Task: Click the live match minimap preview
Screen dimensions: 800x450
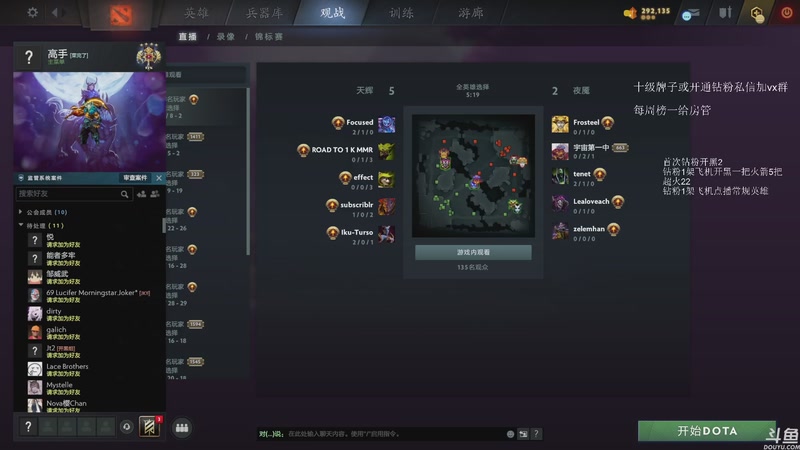Action: [x=473, y=176]
